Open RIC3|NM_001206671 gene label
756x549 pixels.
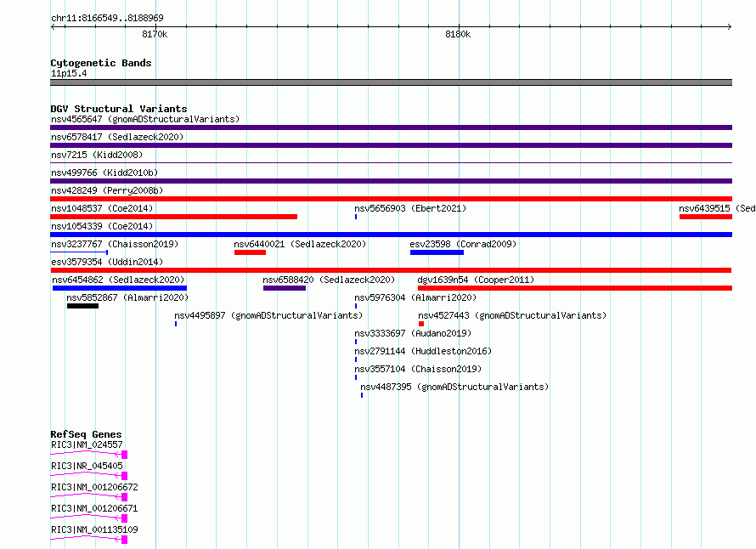94,508
